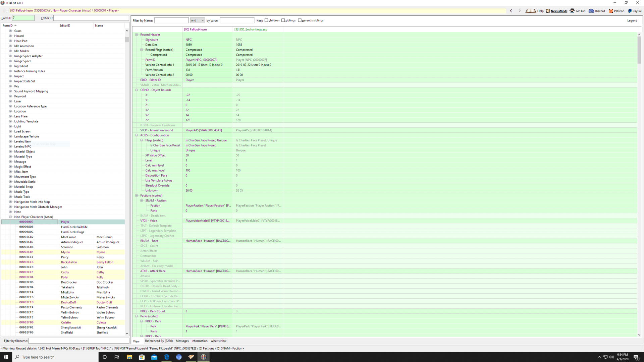Screen dimensions: 644x362
Task: Expand the Leveled NPC tree group
Action: click(10, 146)
